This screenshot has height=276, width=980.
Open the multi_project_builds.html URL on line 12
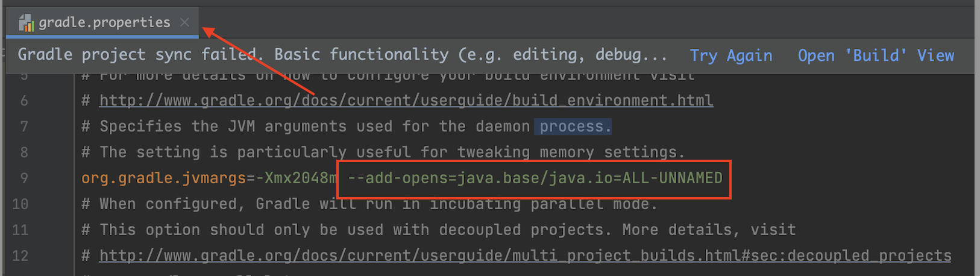click(x=525, y=256)
